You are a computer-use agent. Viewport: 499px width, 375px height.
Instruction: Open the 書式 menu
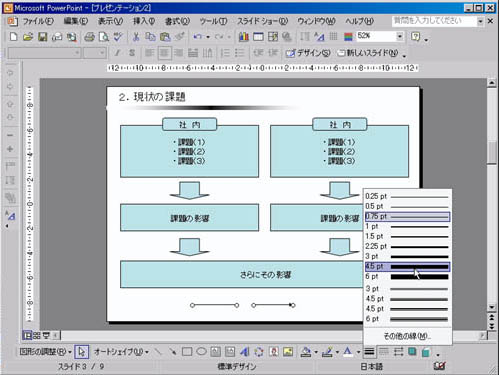coord(177,21)
